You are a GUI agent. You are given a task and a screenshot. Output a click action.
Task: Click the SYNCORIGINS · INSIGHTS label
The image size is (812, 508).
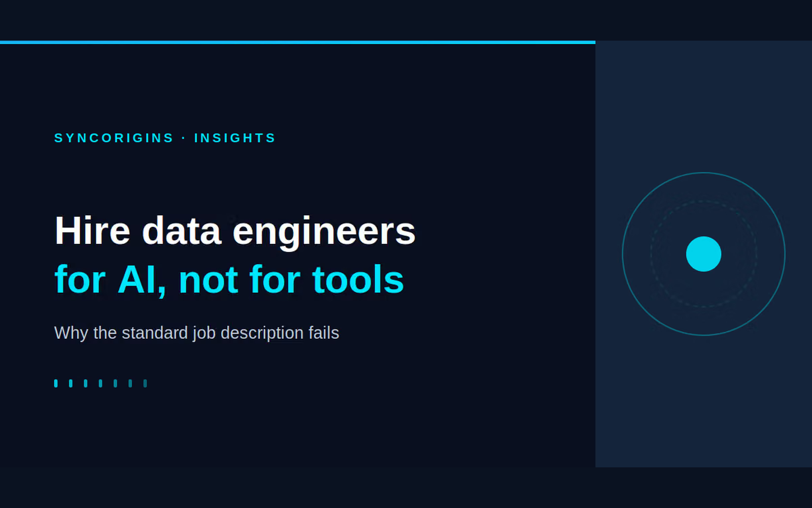click(x=164, y=138)
